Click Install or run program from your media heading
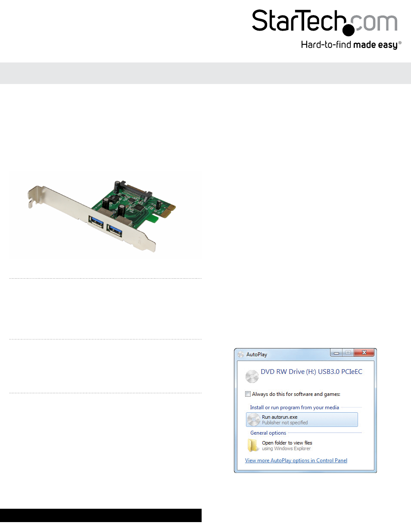Viewport: 411px width, 532px height. pyautogui.click(x=294, y=408)
